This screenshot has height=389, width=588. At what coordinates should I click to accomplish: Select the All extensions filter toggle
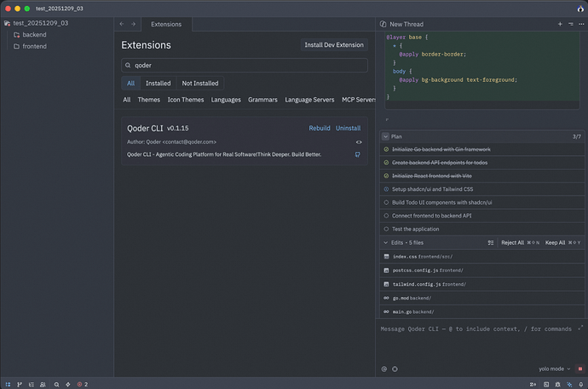[x=130, y=84]
